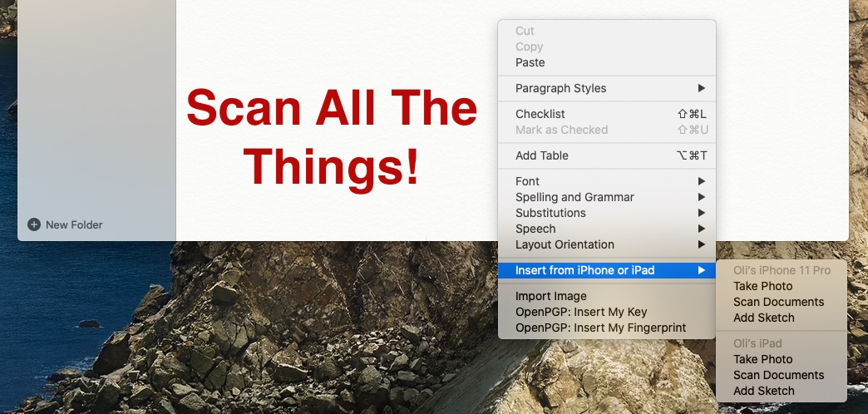Expand the Paragraph Styles arrow
This screenshot has width=868, height=414.
click(702, 88)
